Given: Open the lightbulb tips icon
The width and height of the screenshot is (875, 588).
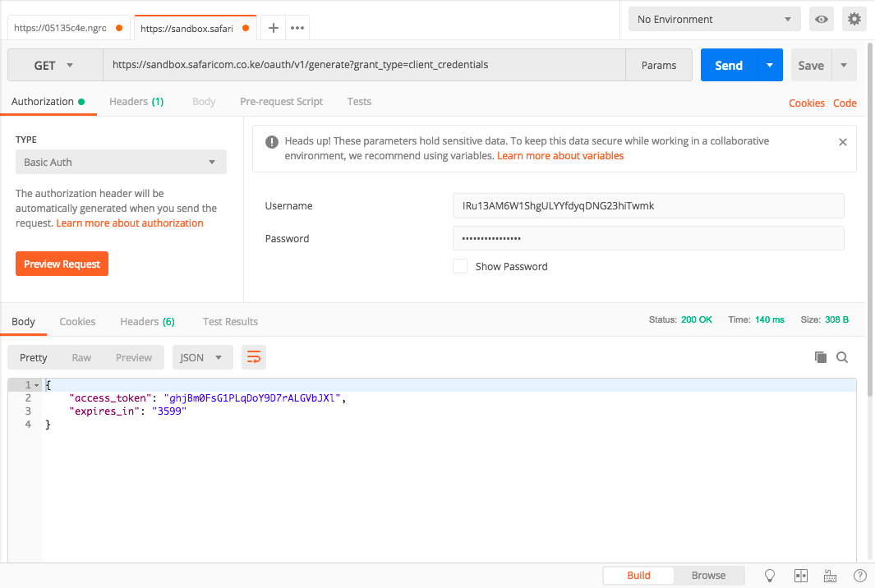Looking at the screenshot, I should point(770,575).
